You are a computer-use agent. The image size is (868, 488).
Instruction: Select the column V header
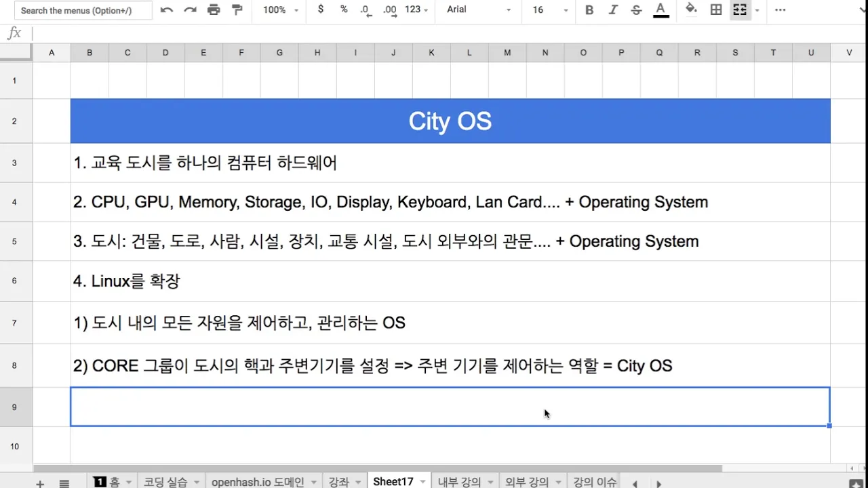click(x=849, y=52)
